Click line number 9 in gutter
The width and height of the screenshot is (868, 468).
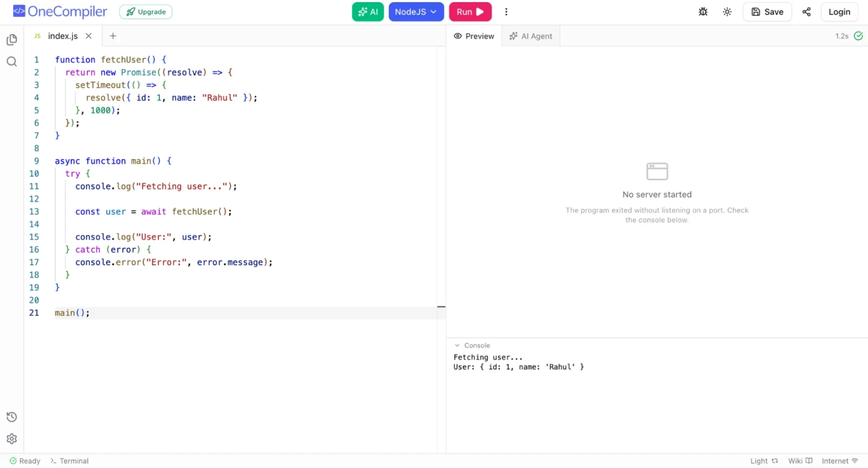(x=36, y=161)
